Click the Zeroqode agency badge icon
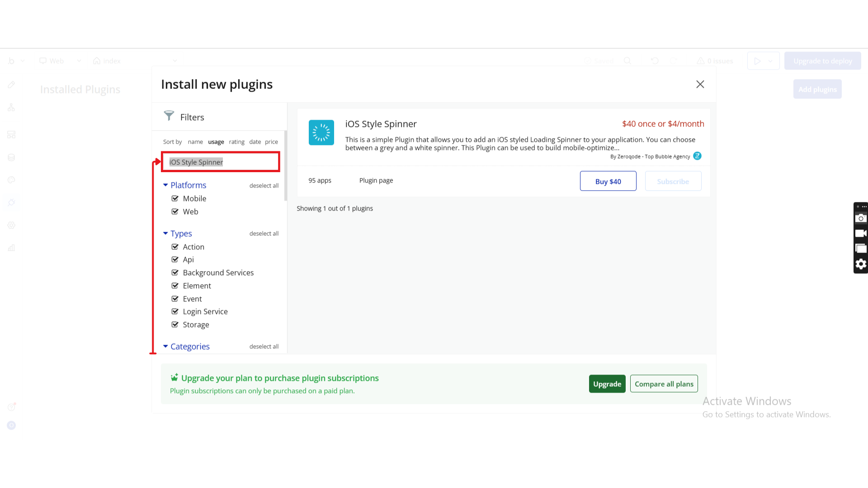Viewport: 868px width, 488px height. click(x=697, y=156)
